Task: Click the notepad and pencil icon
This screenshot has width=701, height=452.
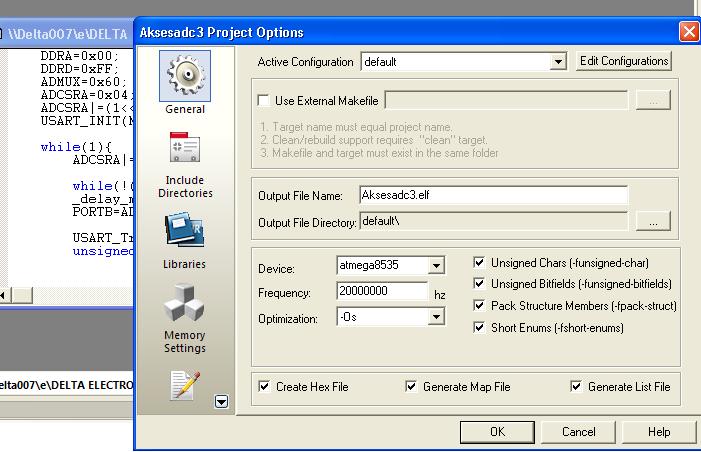Action: pyautogui.click(x=184, y=385)
